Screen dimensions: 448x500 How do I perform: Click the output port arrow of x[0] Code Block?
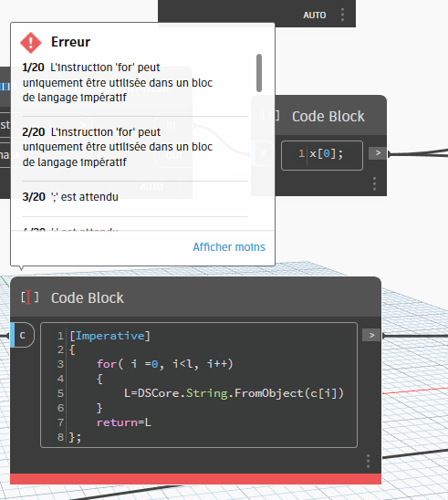tap(378, 153)
